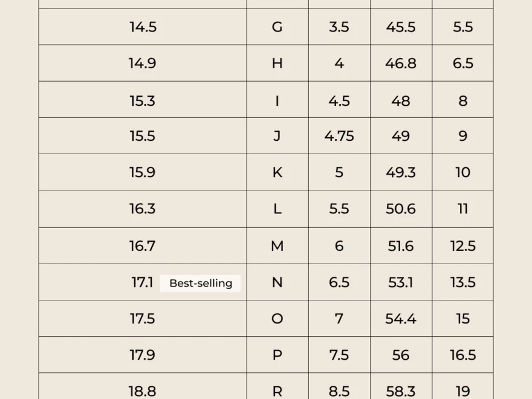Screen dimensions: 532x399
Task: Click the 58.3 circumference cell
Action: click(x=401, y=391)
